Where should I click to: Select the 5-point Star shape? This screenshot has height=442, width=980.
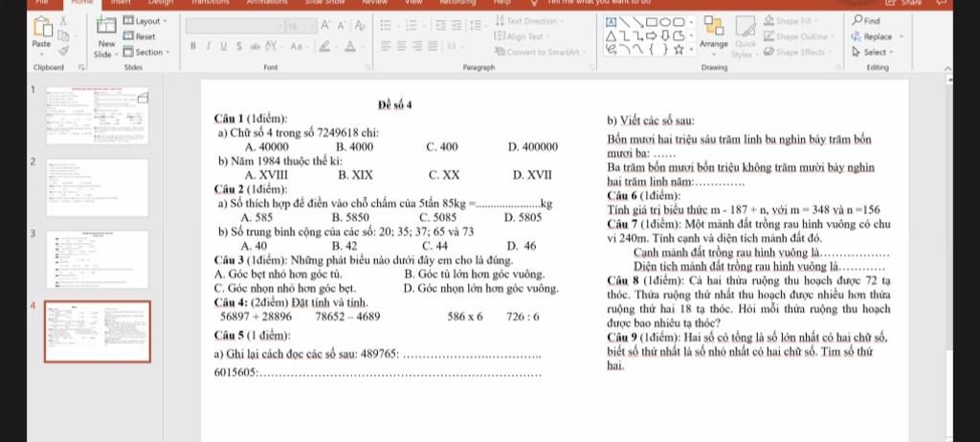click(x=679, y=50)
